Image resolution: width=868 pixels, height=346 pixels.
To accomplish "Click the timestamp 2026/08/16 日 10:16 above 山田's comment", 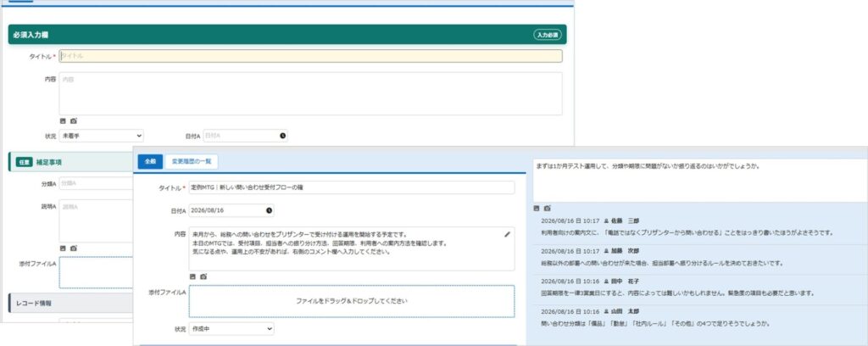I will (570, 311).
